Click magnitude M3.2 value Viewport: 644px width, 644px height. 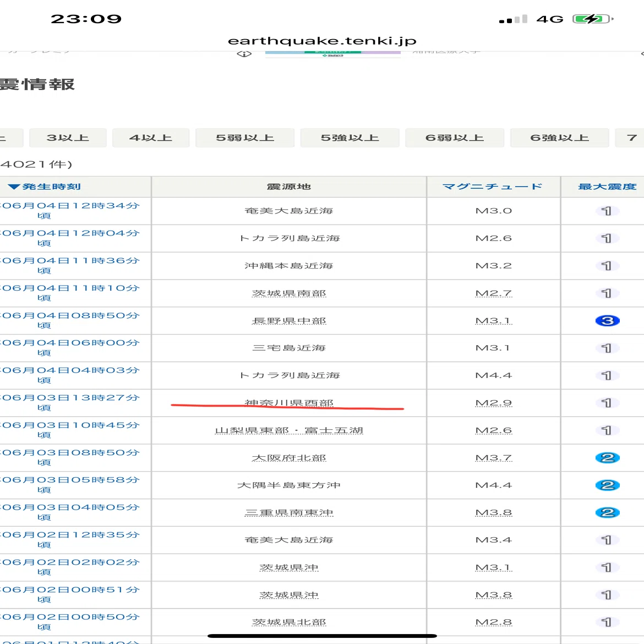click(493, 266)
